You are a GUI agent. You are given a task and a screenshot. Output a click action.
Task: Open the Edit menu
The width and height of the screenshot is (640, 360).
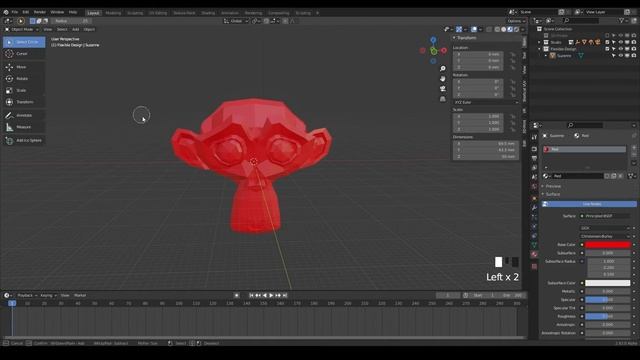26,12
